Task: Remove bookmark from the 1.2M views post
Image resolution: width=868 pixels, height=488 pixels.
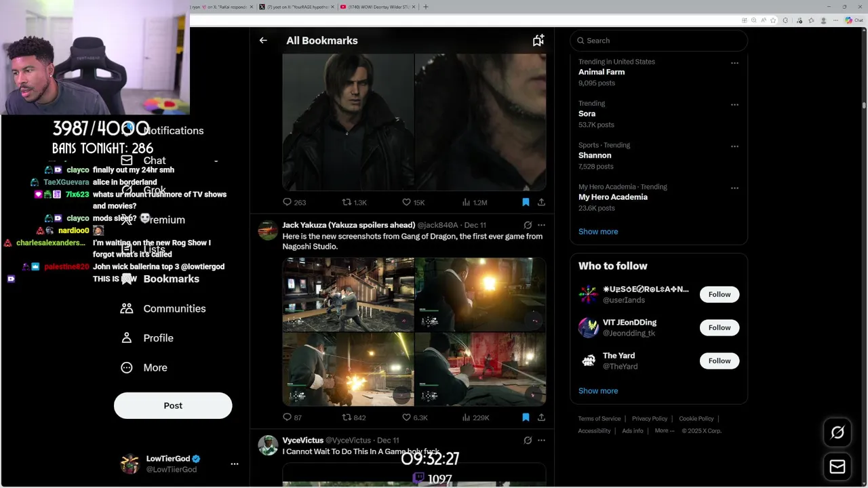Action: 526,202
